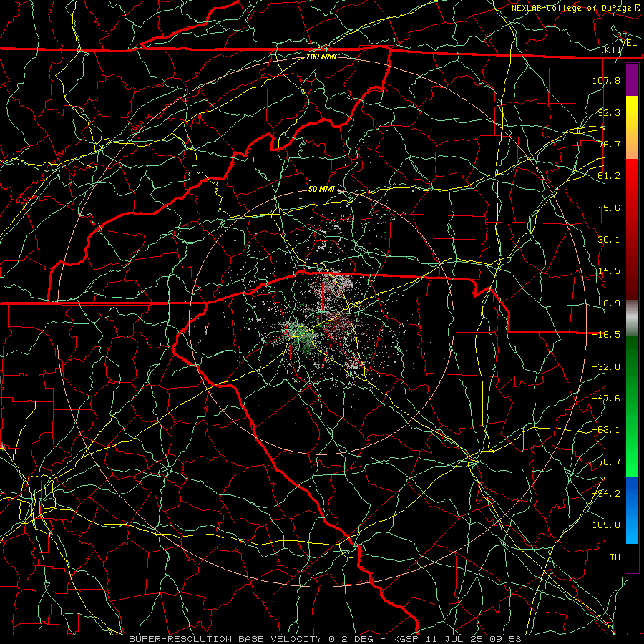This screenshot has height=644, width=644.
Task: Click the 76.7 legend value
Action: tap(609, 144)
